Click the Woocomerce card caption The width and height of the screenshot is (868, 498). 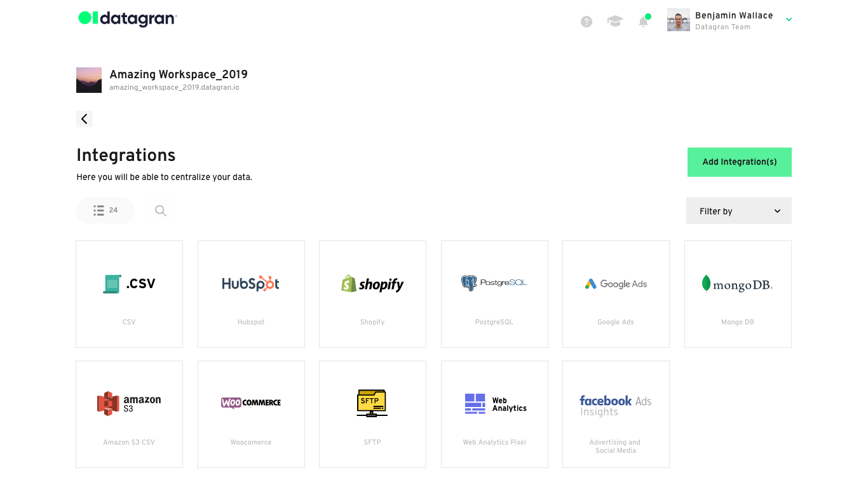pyautogui.click(x=251, y=443)
